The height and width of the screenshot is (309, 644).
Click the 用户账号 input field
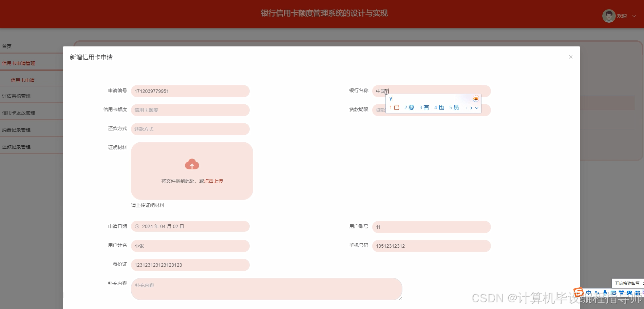[x=432, y=227]
